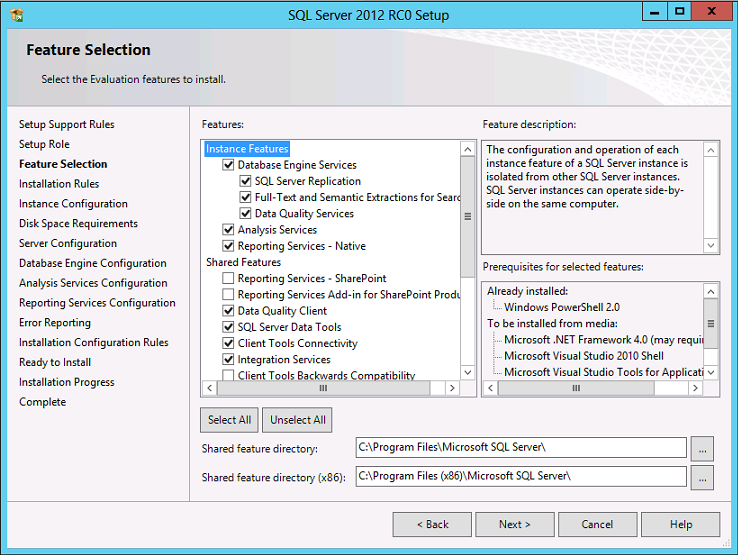The image size is (738, 555).
Task: Select Windows PowerShell 2.0 prerequisite
Action: (562, 307)
